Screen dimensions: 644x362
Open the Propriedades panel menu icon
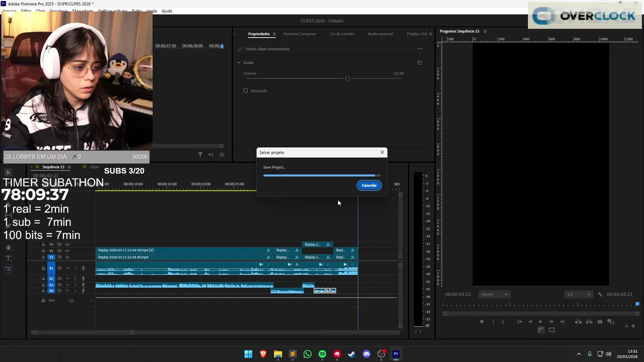274,34
